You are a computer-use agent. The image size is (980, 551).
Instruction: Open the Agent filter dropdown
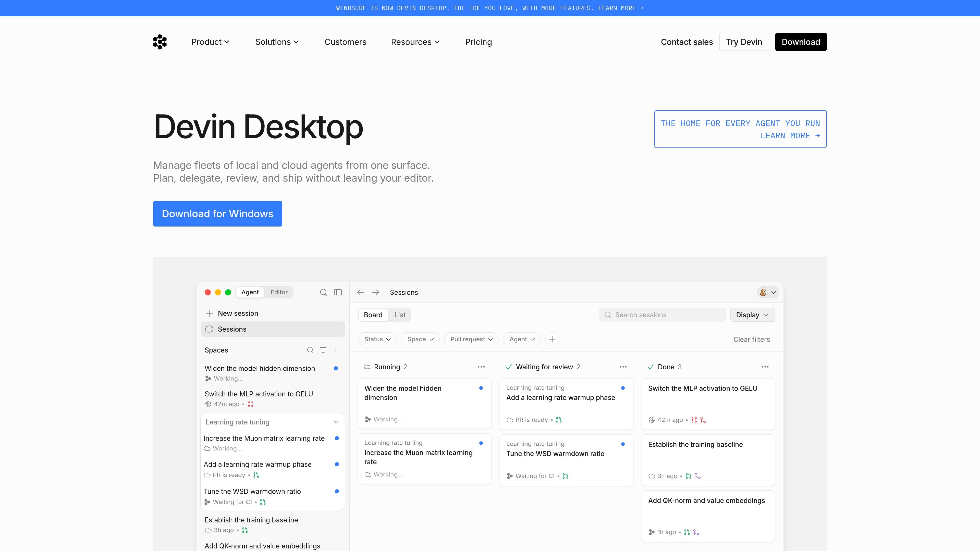522,339
